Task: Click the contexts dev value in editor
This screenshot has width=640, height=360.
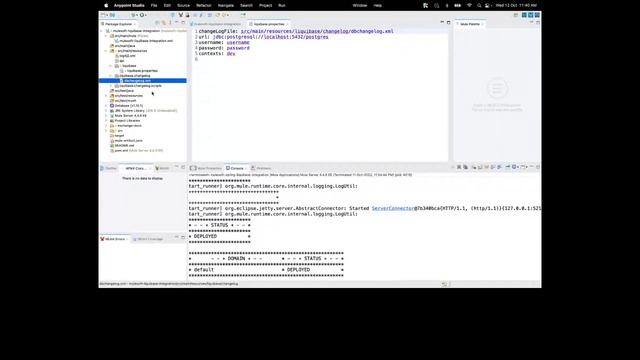Action: 231,53
